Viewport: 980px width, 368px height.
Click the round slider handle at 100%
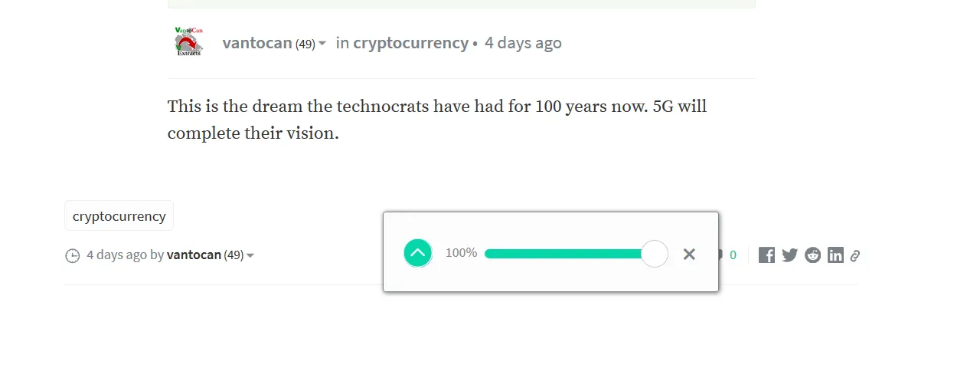pyautogui.click(x=655, y=254)
